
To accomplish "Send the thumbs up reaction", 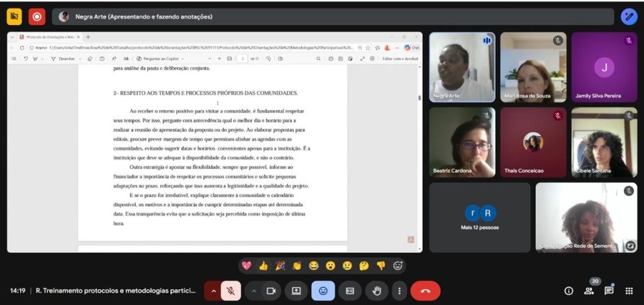I will click(x=263, y=265).
